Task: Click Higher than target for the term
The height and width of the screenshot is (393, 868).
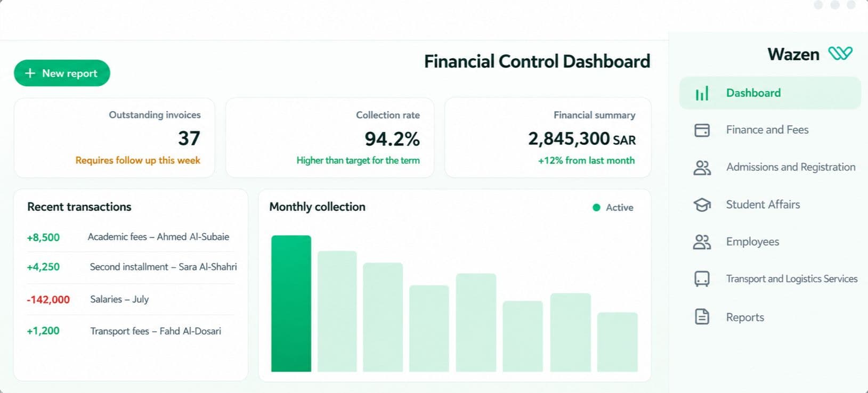Action: tap(358, 160)
